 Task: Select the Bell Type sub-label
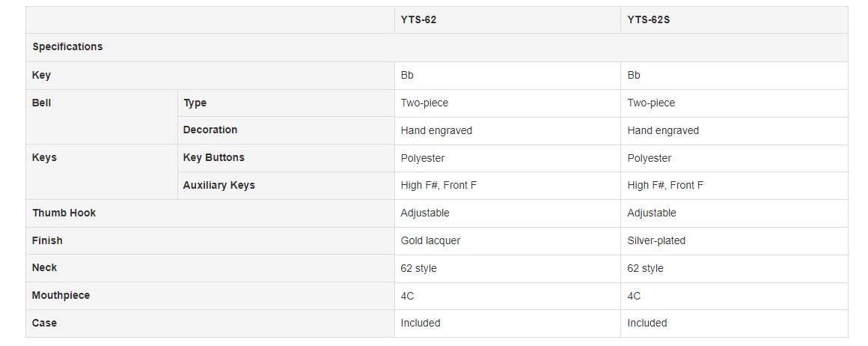pos(195,103)
